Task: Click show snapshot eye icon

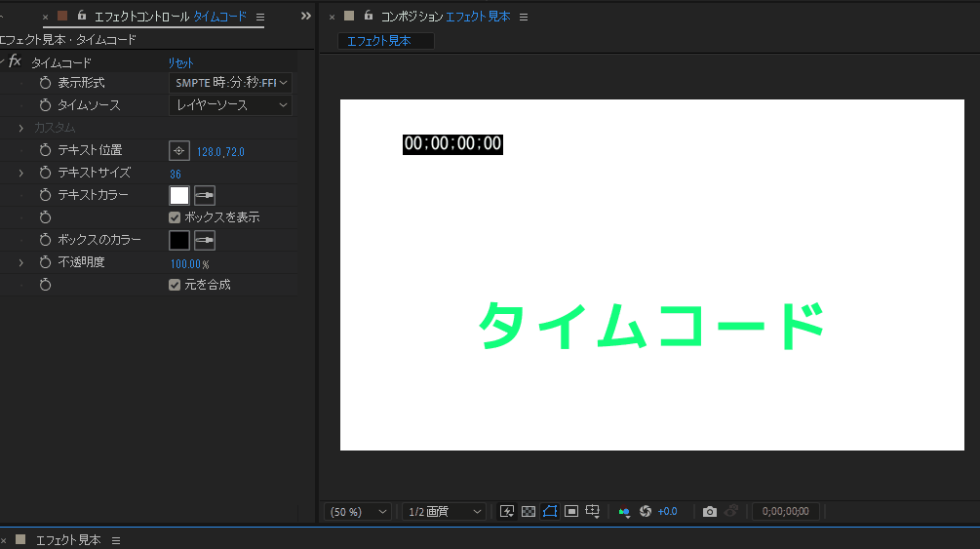Action: coord(730,512)
